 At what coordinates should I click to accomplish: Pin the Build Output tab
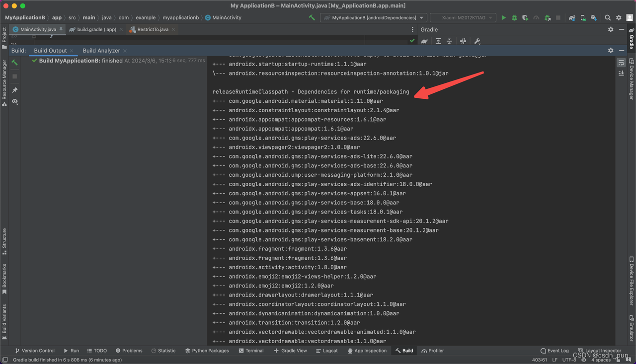pos(15,90)
